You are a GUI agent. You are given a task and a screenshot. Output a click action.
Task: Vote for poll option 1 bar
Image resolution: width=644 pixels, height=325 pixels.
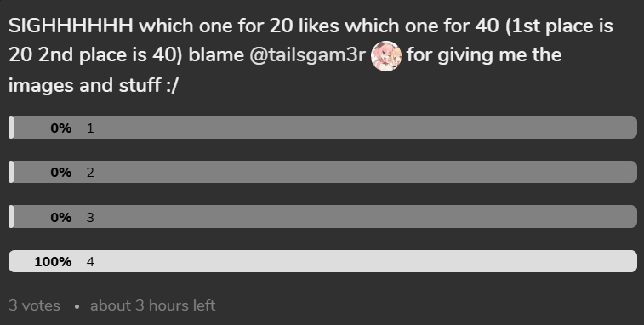pyautogui.click(x=322, y=128)
